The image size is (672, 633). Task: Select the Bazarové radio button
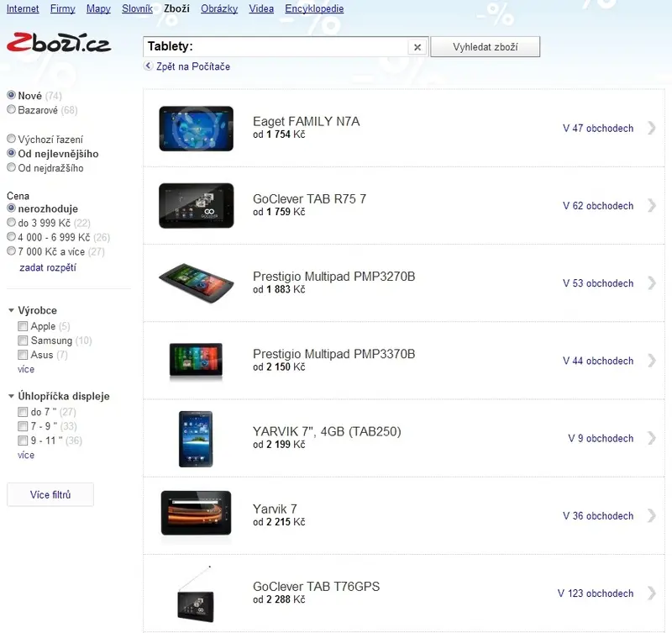(12, 109)
